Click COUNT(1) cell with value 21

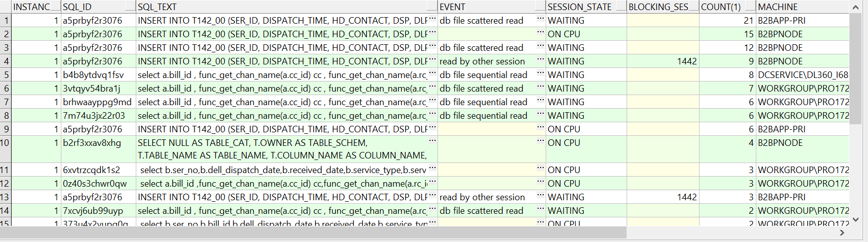click(728, 21)
